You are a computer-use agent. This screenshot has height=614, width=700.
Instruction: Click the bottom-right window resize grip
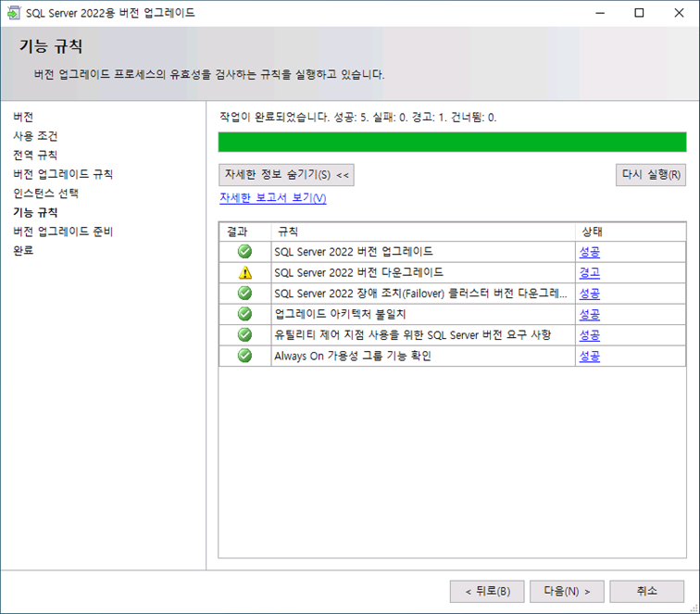point(694,608)
